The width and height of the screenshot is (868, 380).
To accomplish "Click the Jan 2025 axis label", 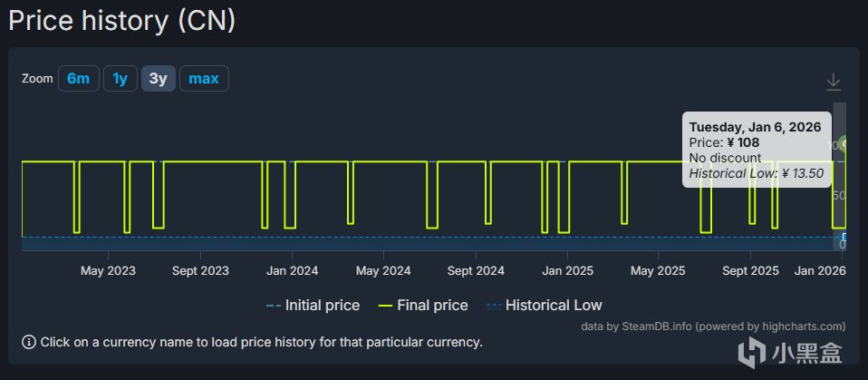I will tap(567, 270).
